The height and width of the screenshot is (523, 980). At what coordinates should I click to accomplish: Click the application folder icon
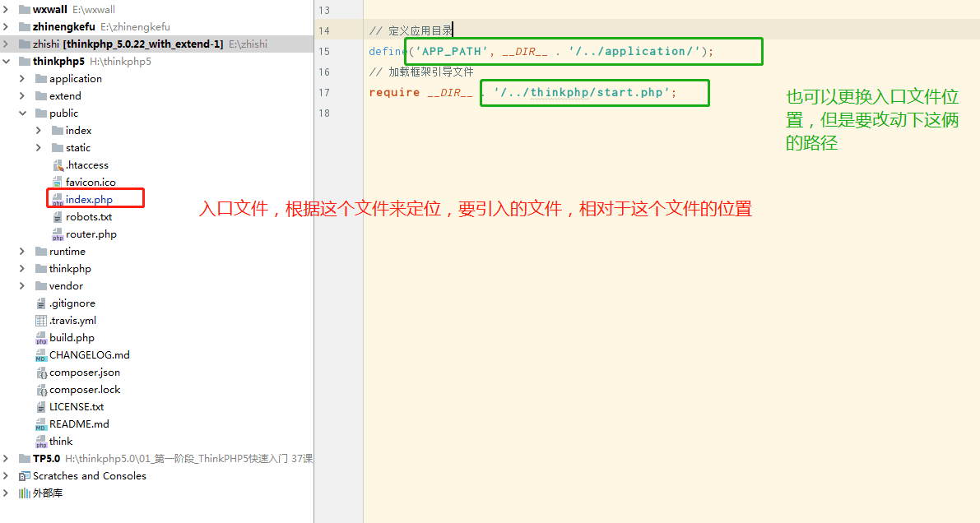click(x=41, y=79)
